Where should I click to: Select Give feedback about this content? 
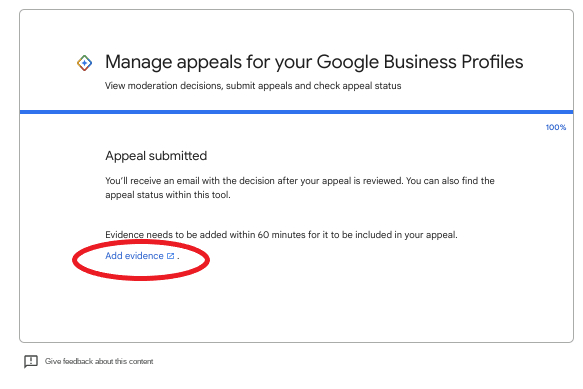99,361
